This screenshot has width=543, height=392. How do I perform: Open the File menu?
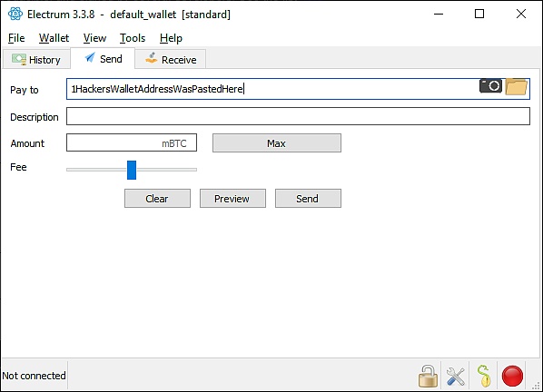[x=16, y=38]
